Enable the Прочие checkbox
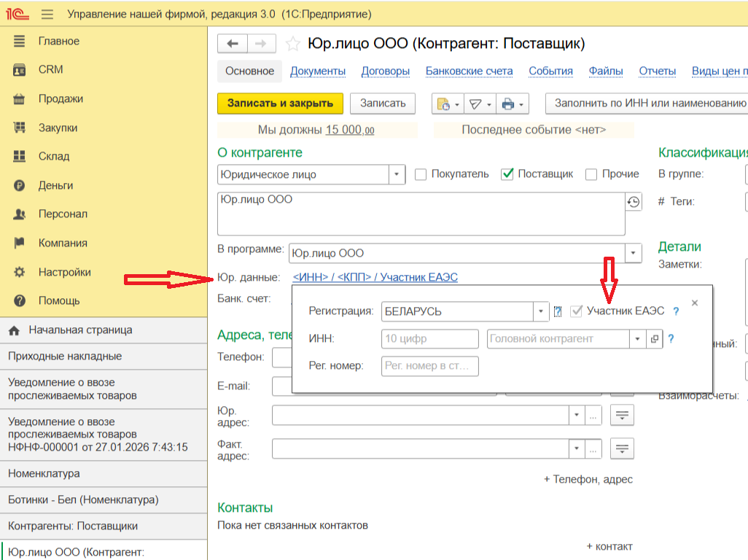 pos(591,174)
